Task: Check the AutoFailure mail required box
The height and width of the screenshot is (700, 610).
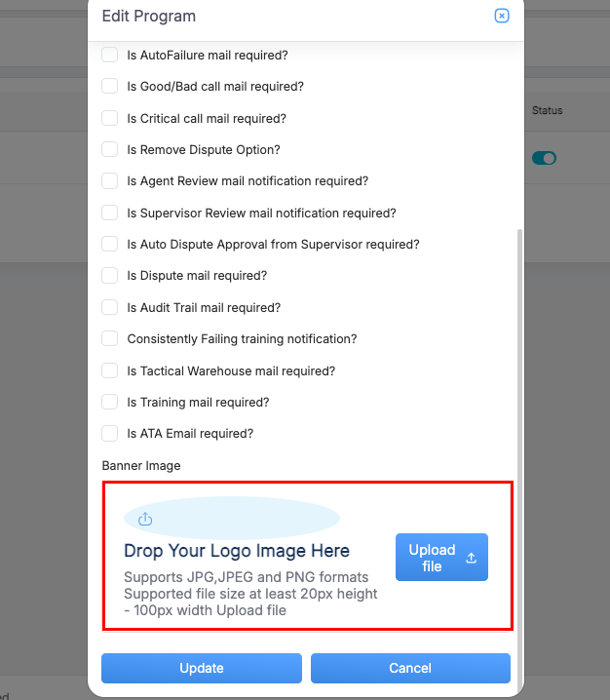Action: pos(110,56)
